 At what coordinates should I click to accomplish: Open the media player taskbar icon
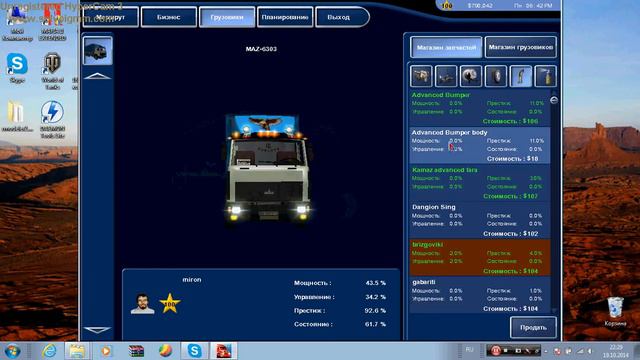(x=106, y=351)
